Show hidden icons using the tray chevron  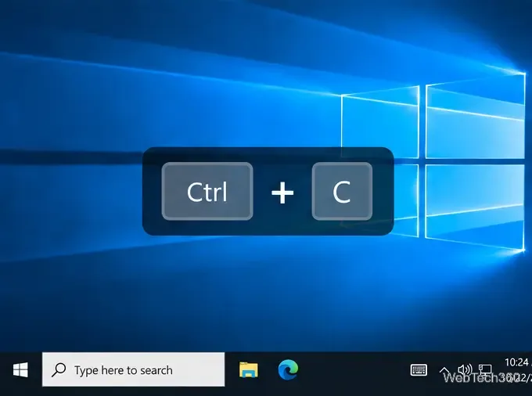click(444, 370)
